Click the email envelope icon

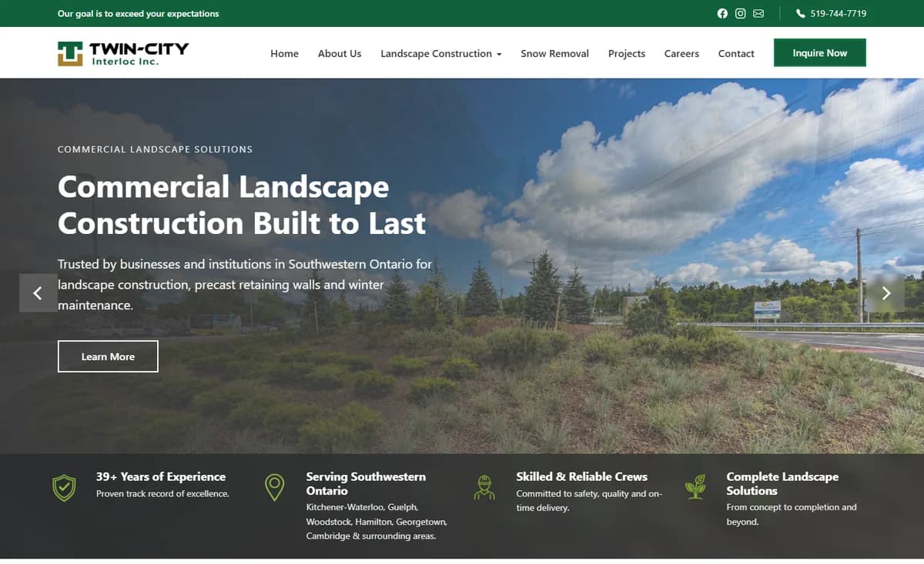pos(758,13)
